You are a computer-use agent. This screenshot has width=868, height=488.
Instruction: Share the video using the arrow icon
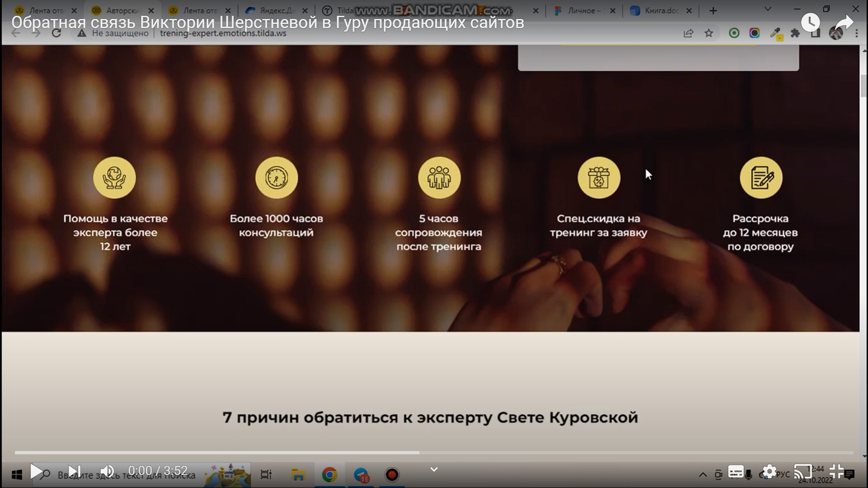pyautogui.click(x=844, y=23)
